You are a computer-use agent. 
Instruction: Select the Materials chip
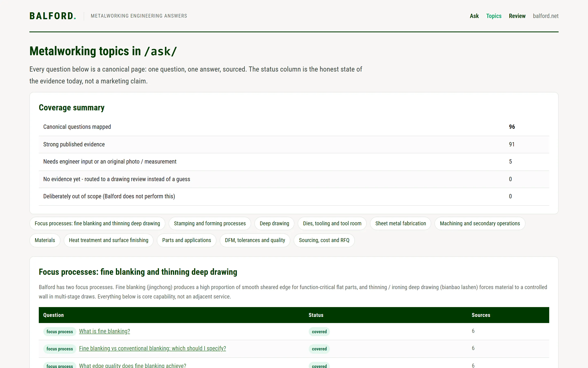pyautogui.click(x=45, y=240)
